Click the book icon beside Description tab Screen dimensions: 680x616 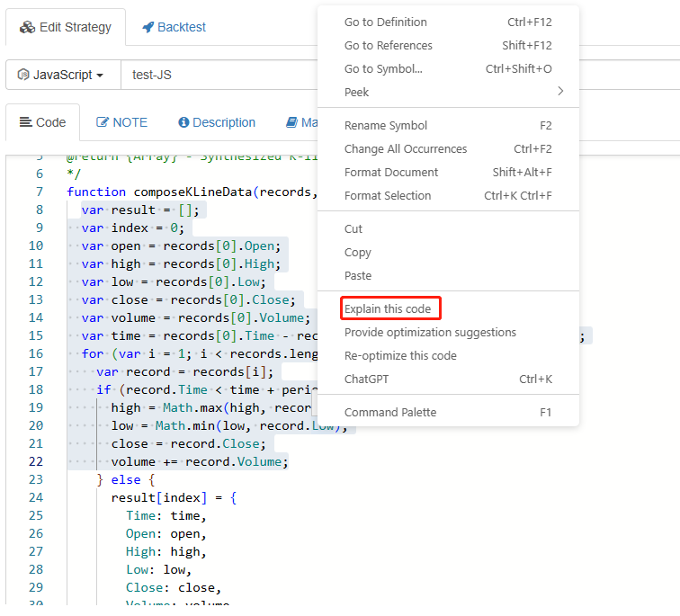point(291,122)
